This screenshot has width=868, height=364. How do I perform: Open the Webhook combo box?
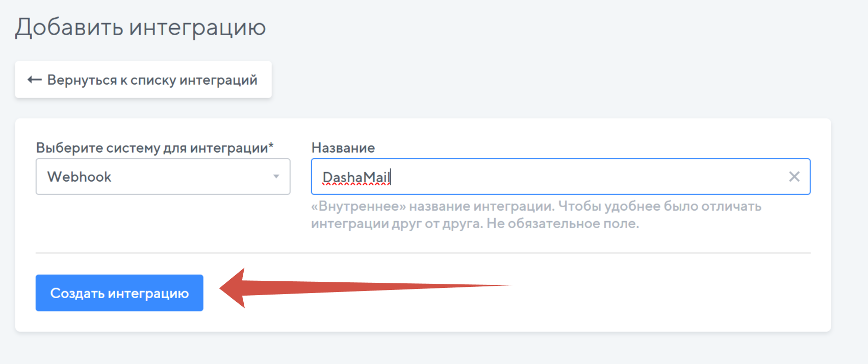pyautogui.click(x=163, y=177)
